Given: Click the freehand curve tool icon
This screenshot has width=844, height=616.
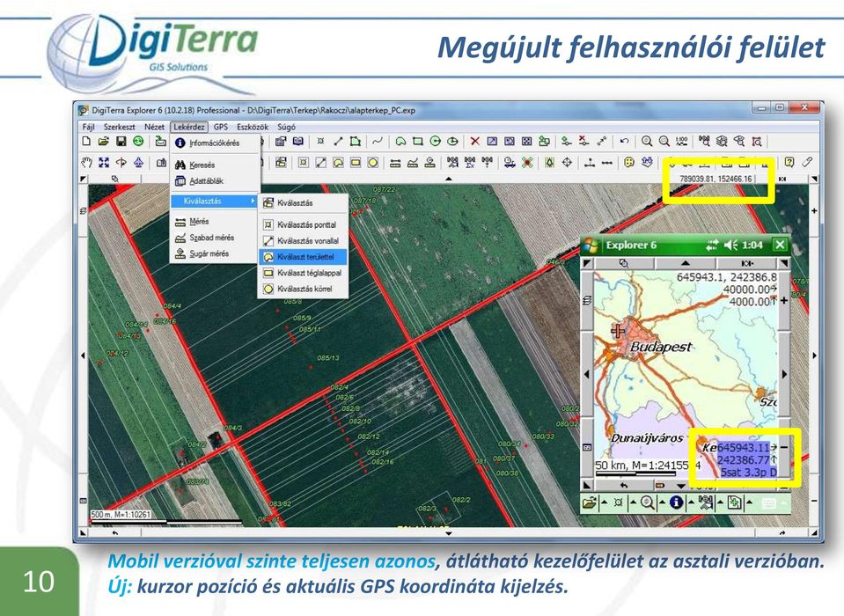Looking at the screenshot, I should 378,142.
